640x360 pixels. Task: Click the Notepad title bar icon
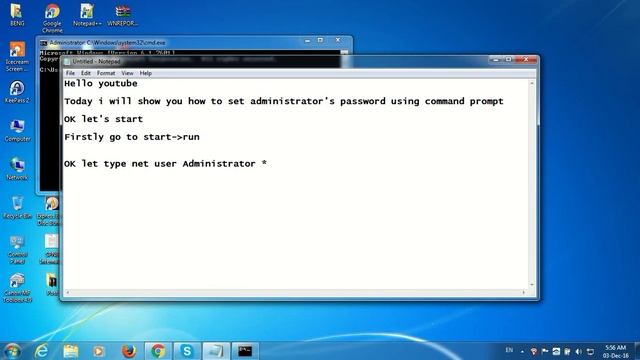coord(67,62)
